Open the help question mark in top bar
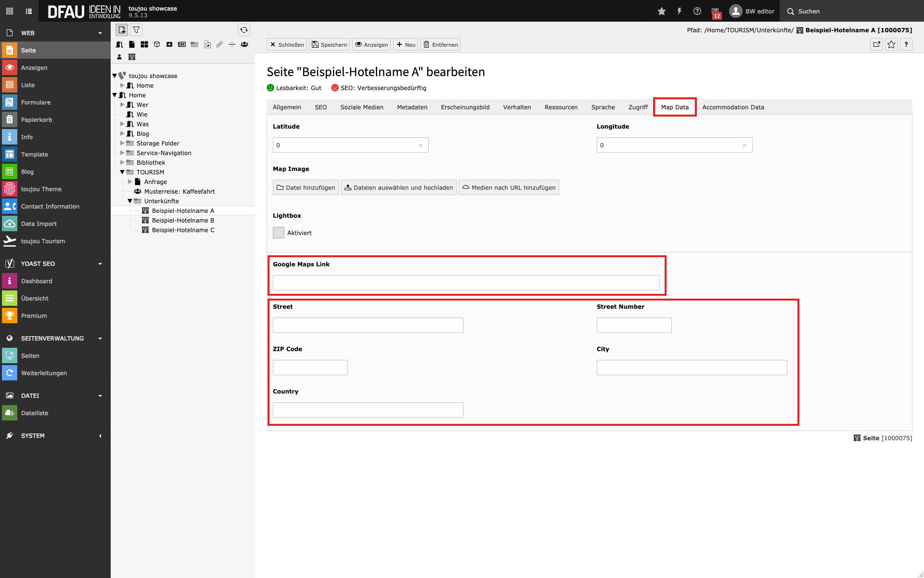924x578 pixels. coord(697,11)
